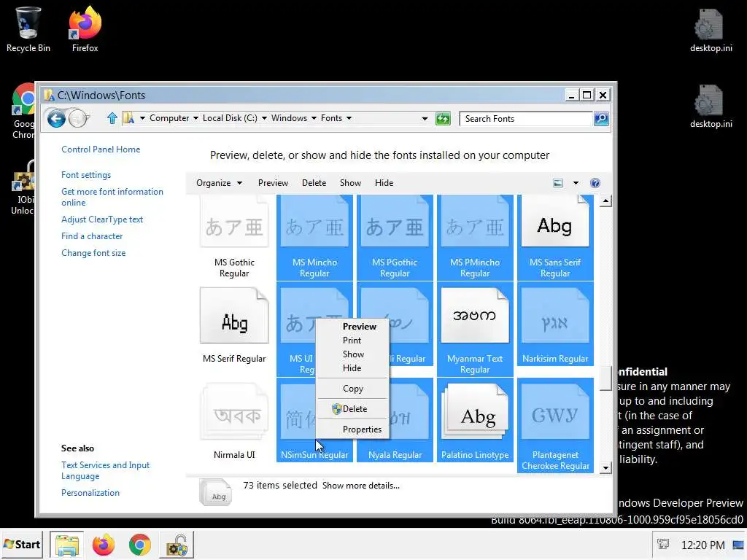Expand Fonts breadcrumb arrow
Viewport: 747px width, 560px height.
point(349,118)
